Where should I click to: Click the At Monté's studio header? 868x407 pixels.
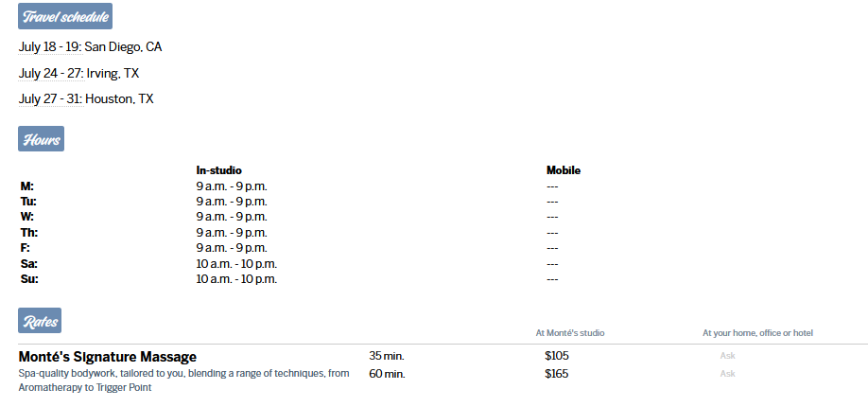click(570, 333)
